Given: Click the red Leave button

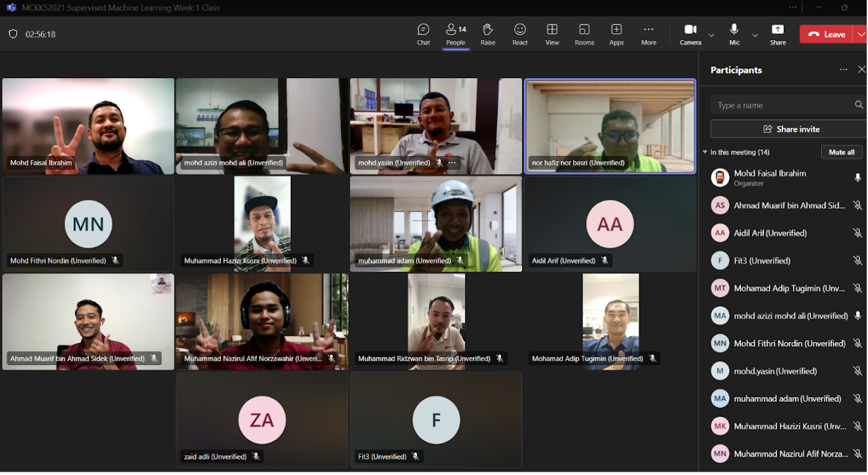Looking at the screenshot, I should pyautogui.click(x=826, y=35).
